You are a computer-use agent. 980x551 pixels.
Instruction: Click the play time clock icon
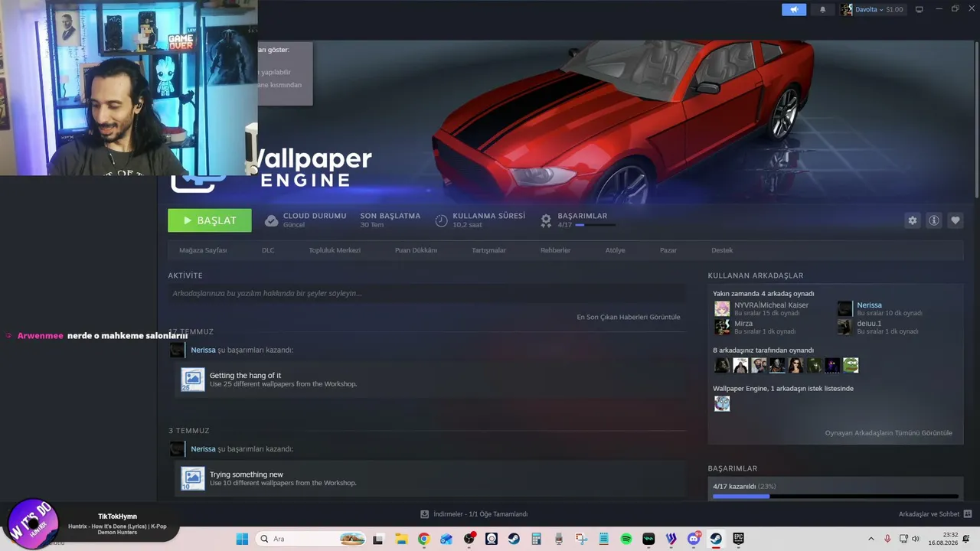pyautogui.click(x=441, y=220)
